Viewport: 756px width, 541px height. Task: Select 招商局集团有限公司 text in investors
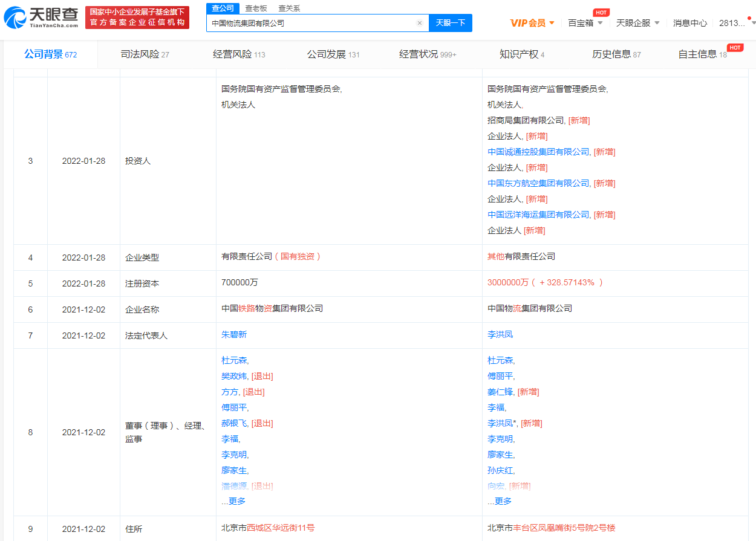(526, 120)
